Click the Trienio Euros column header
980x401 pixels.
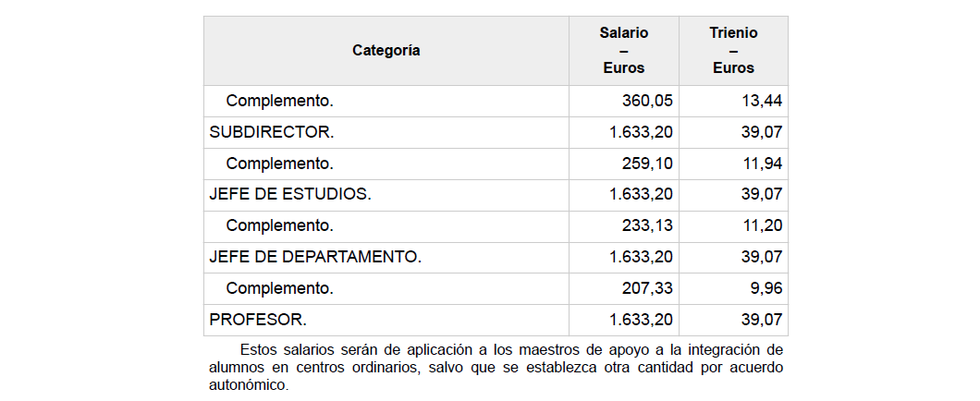point(733,51)
